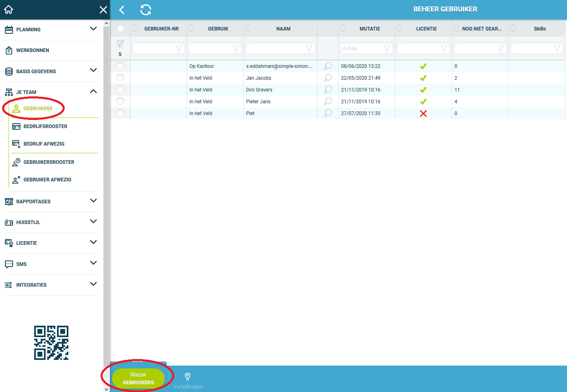The height and width of the screenshot is (392, 567).
Task: Clear all filters icon above count
Action: tap(120, 44)
